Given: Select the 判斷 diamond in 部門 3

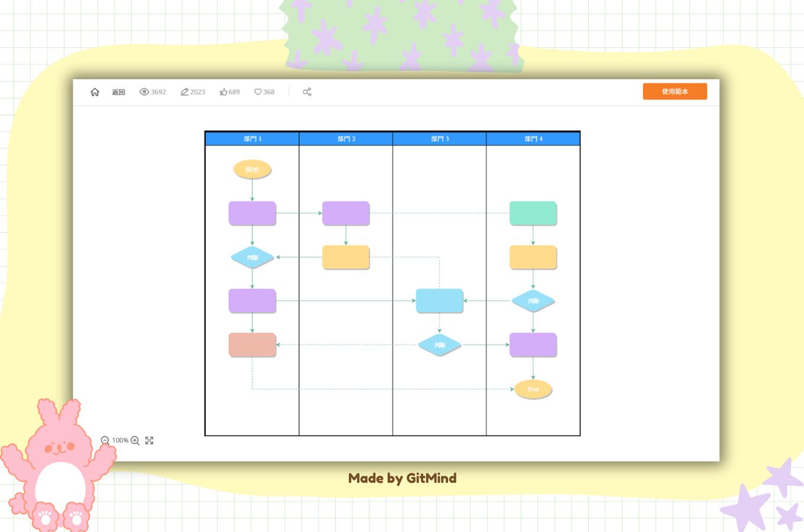Looking at the screenshot, I should pyautogui.click(x=439, y=345).
